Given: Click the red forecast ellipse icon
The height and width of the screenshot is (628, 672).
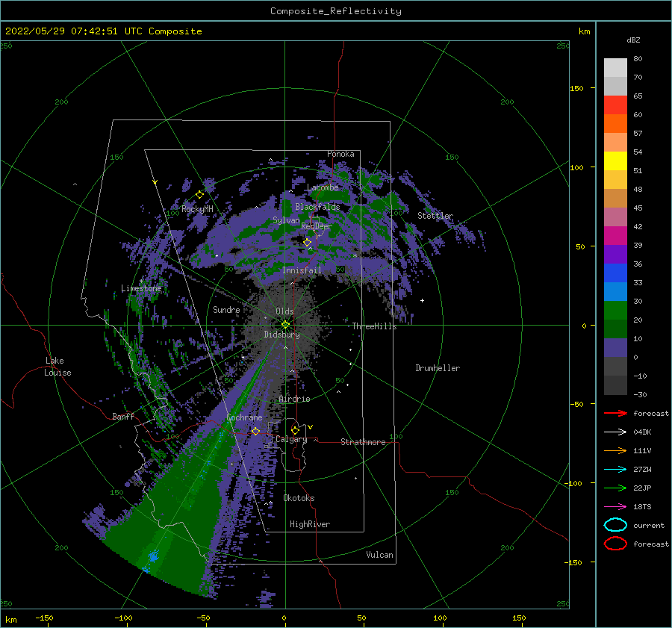Looking at the screenshot, I should (615, 544).
